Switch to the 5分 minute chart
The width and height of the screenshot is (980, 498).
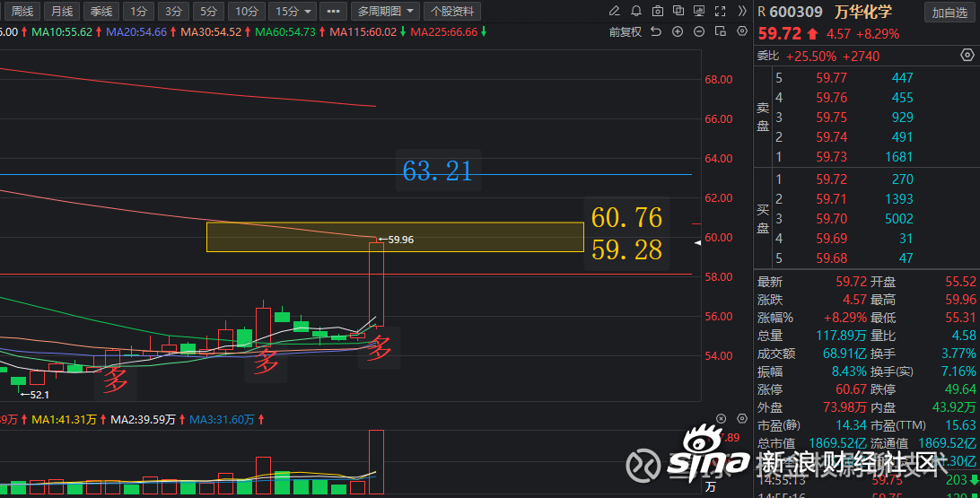click(x=208, y=12)
